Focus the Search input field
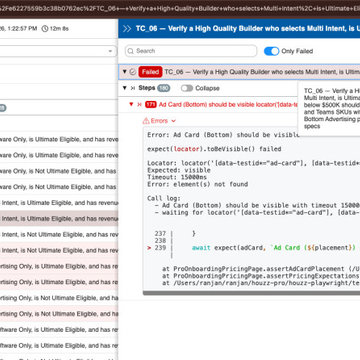 tap(191, 51)
